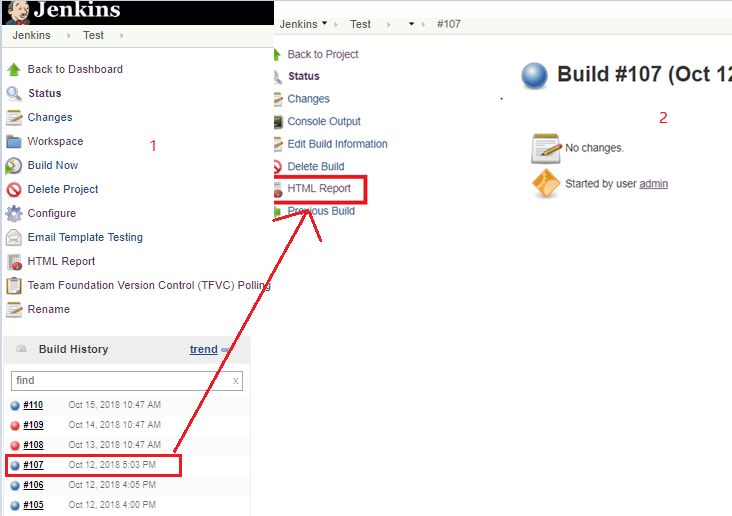Open the Workspace link
This screenshot has width=732, height=516.
(56, 141)
